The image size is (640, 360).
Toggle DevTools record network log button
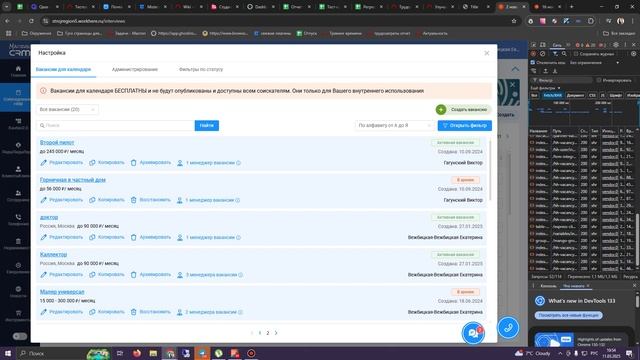(x=533, y=54)
